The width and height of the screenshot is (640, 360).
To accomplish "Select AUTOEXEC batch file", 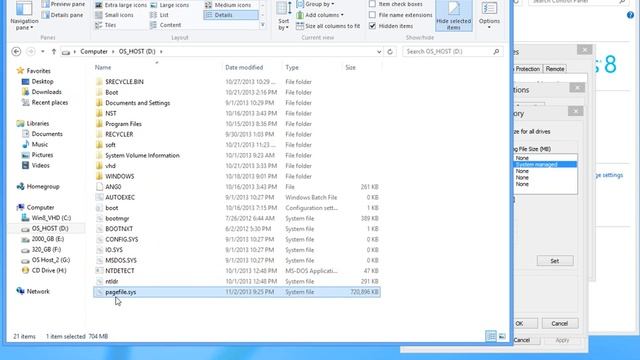I will point(237,197).
